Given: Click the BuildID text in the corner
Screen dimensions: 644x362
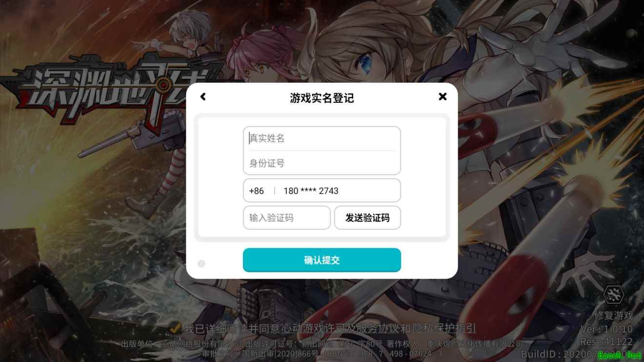Looking at the screenshot, I should (581, 354).
